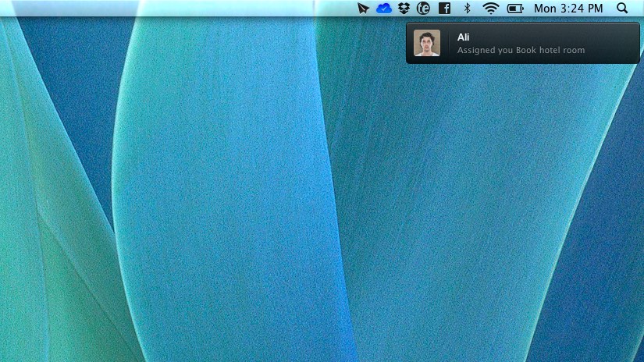The height and width of the screenshot is (362, 644).
Task: Open the Wi-Fi status menu
Action: coord(490,9)
